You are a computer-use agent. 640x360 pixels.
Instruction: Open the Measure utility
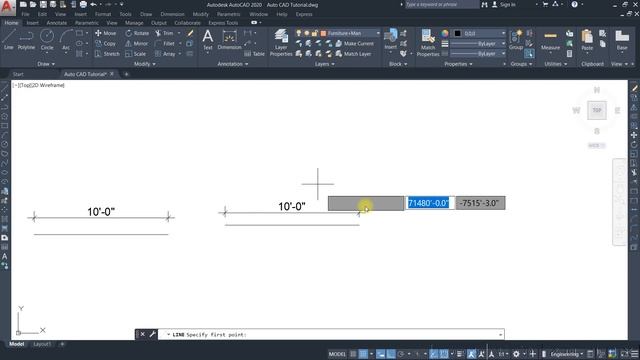550,40
